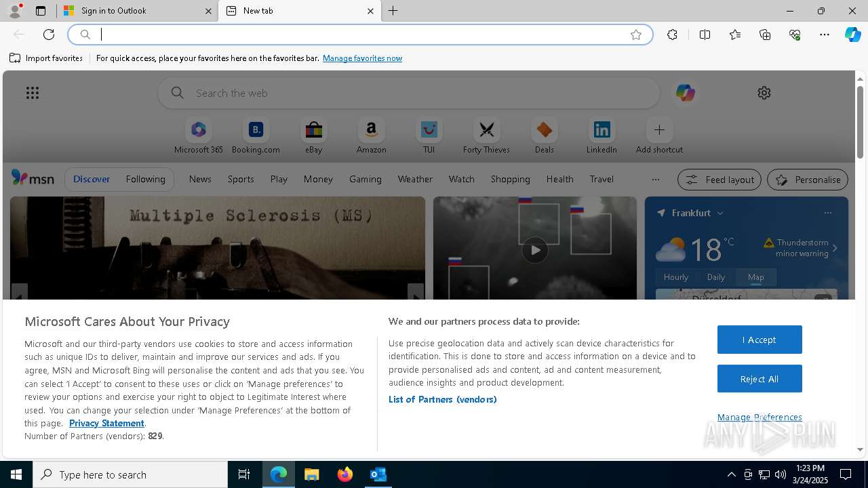
Task: Open the Sports category
Action: pyautogui.click(x=241, y=179)
